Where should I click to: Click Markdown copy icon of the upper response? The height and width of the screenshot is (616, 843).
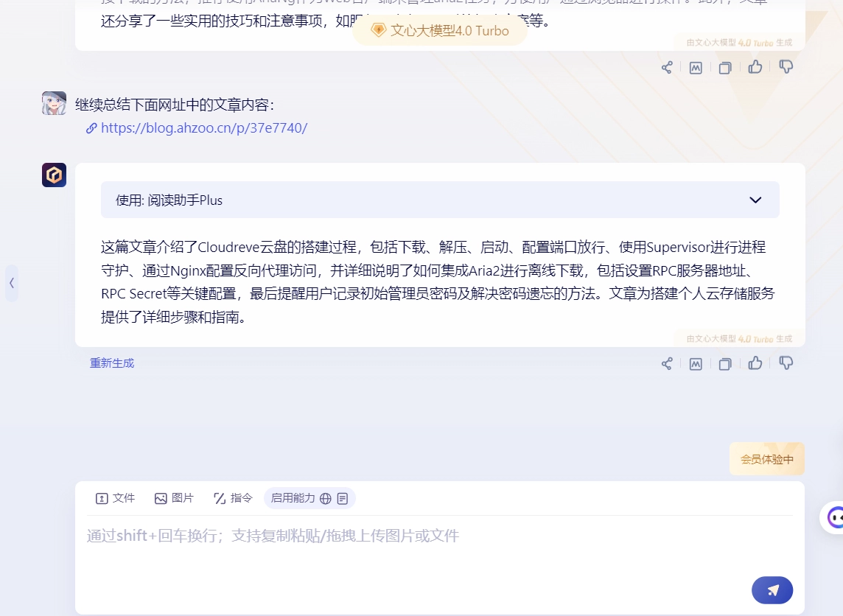[x=696, y=68]
